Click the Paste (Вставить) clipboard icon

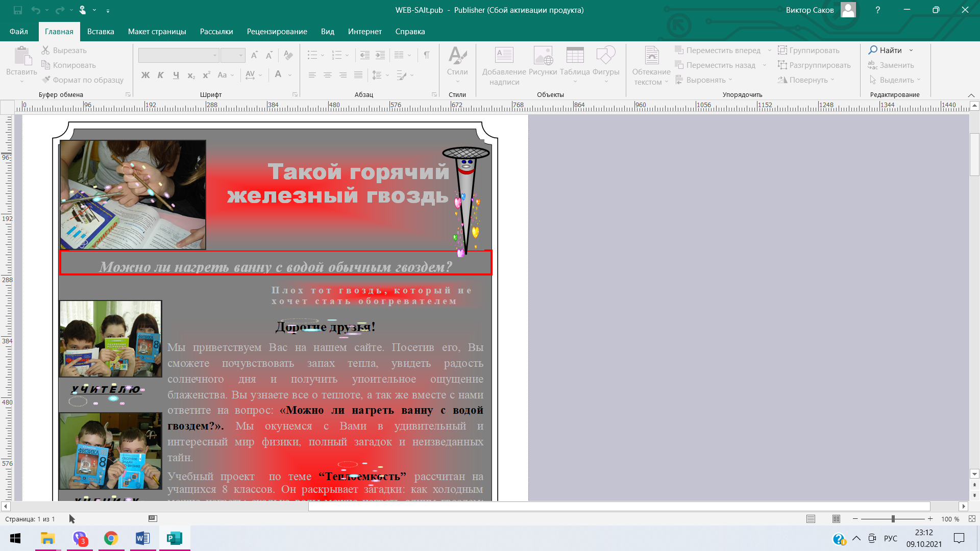21,56
